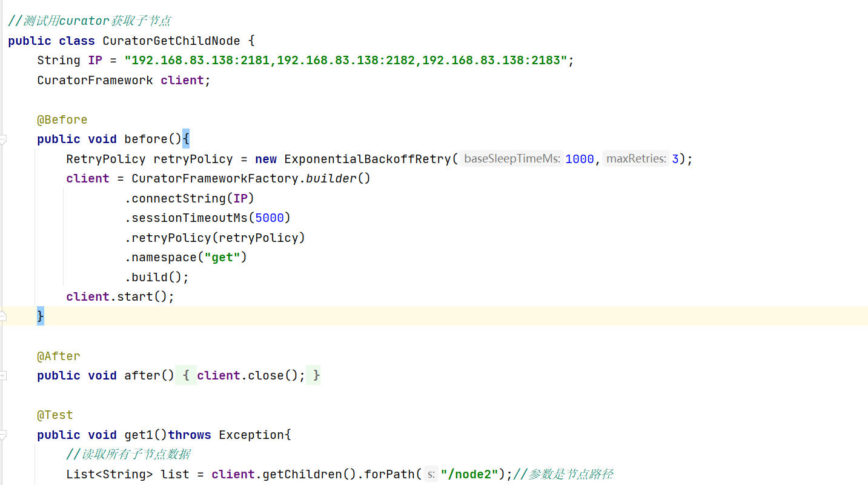868x485 pixels.
Task: Click the after() method name
Action: (x=142, y=375)
